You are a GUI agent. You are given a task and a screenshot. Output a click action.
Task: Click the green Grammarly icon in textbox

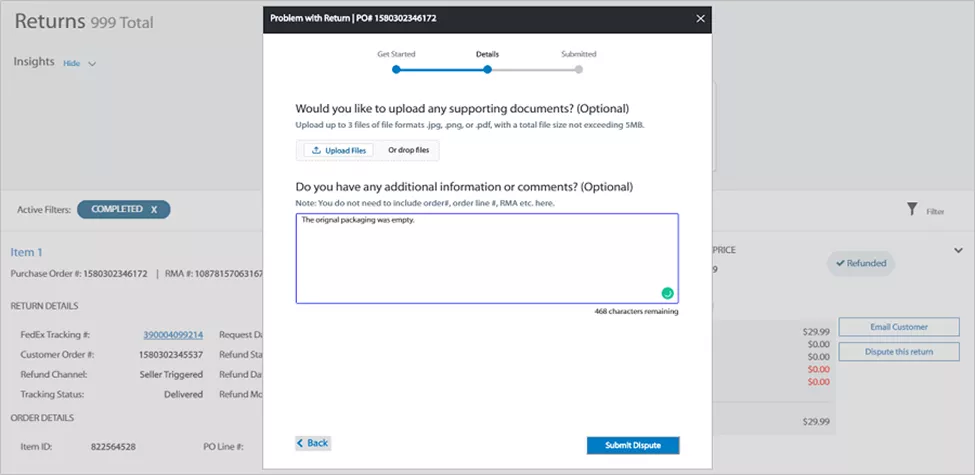click(667, 293)
